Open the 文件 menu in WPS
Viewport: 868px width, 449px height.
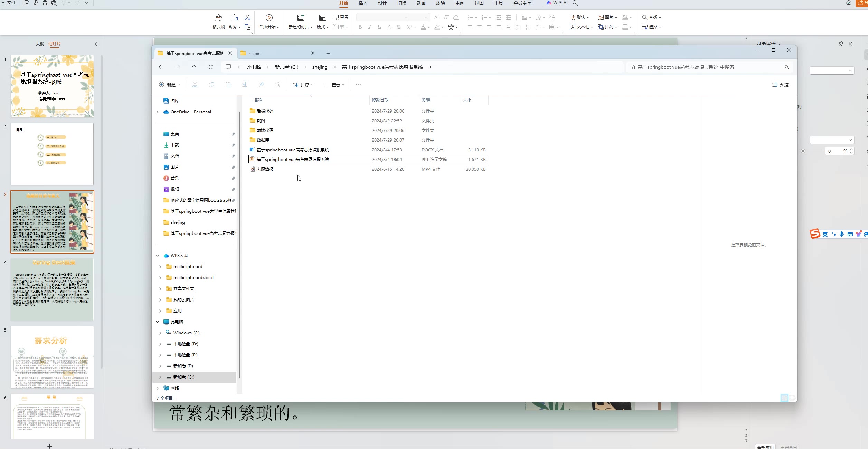(9, 3)
